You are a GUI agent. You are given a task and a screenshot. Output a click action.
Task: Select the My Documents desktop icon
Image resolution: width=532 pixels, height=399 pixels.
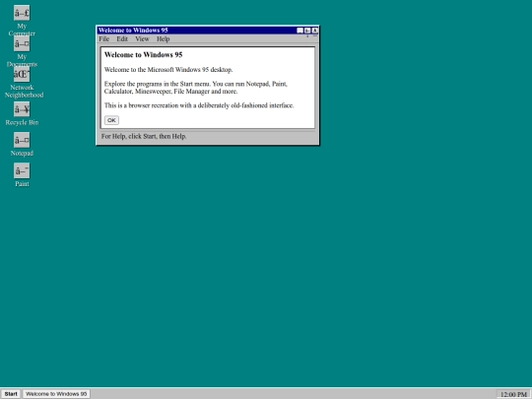pos(22,51)
